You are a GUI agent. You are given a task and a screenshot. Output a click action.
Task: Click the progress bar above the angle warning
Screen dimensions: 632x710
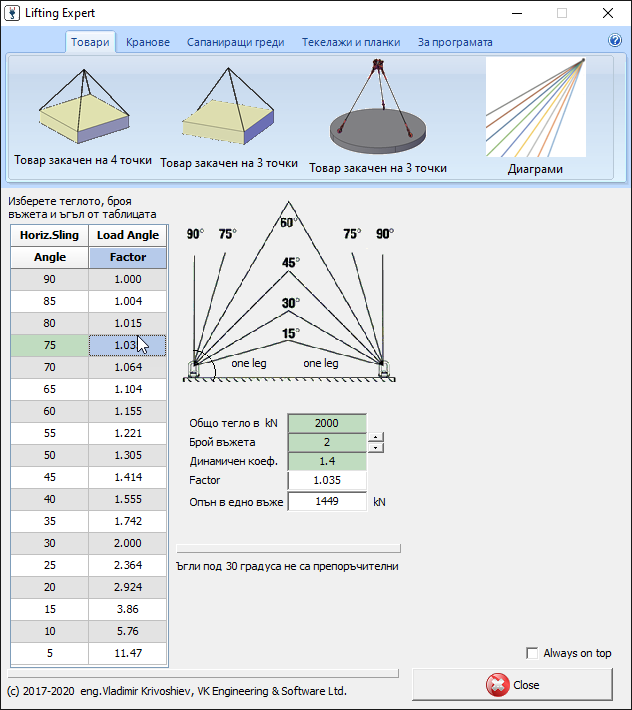click(x=288, y=548)
